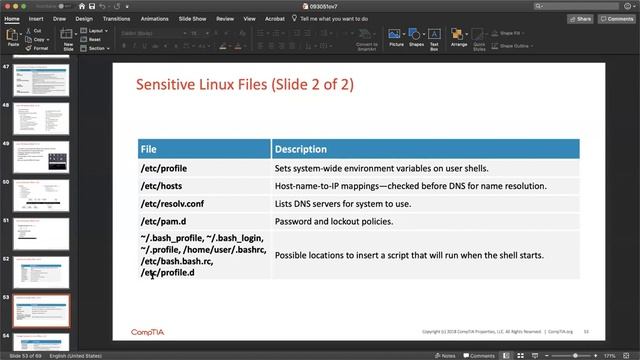Open the Acrobat tab
The image size is (640, 360).
tap(275, 19)
